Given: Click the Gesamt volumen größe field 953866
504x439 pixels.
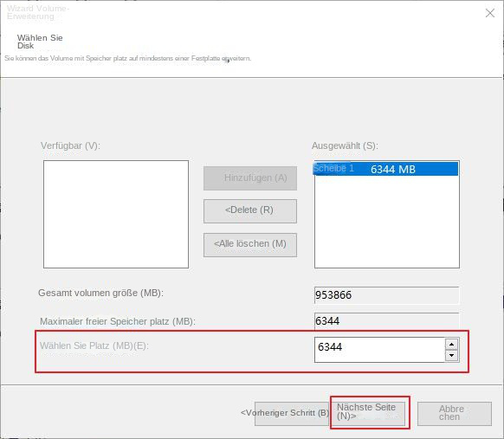Looking at the screenshot, I should click(x=387, y=295).
